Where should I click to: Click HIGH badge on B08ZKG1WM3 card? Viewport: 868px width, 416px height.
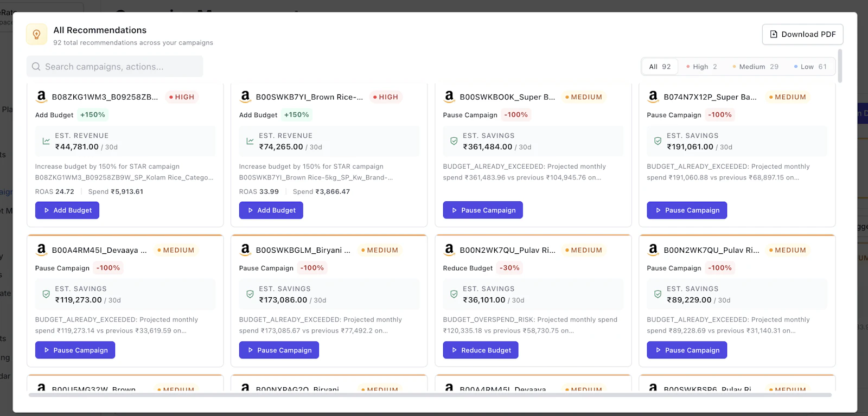click(182, 97)
